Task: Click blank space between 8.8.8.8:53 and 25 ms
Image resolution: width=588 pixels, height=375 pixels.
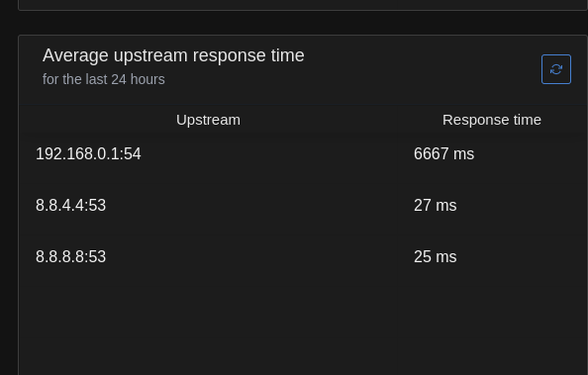Action: (x=260, y=257)
